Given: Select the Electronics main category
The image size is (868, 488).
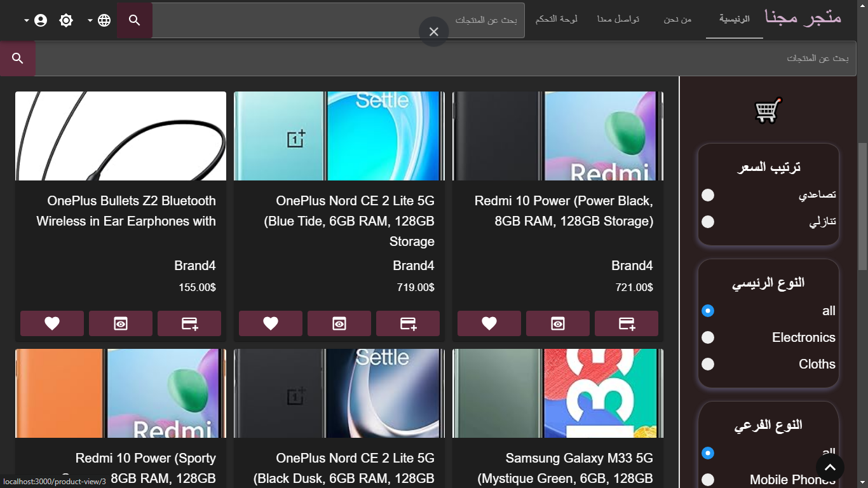Looking at the screenshot, I should pos(708,337).
